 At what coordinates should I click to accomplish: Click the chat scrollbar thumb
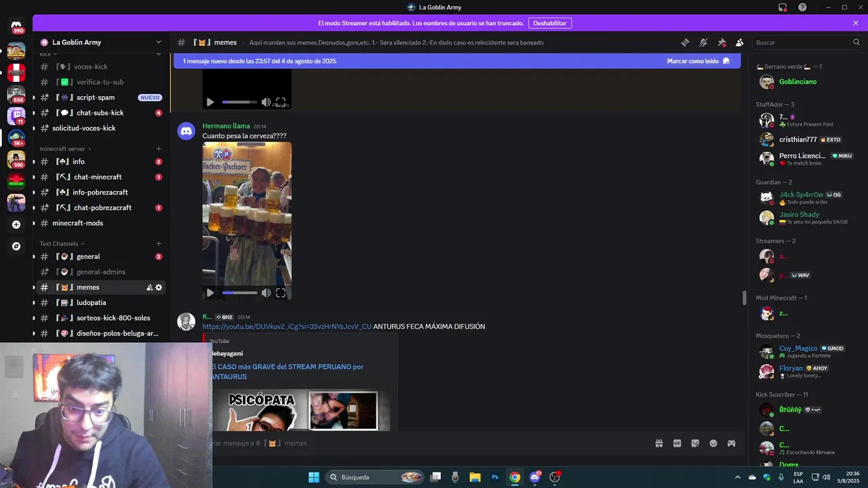click(x=744, y=298)
